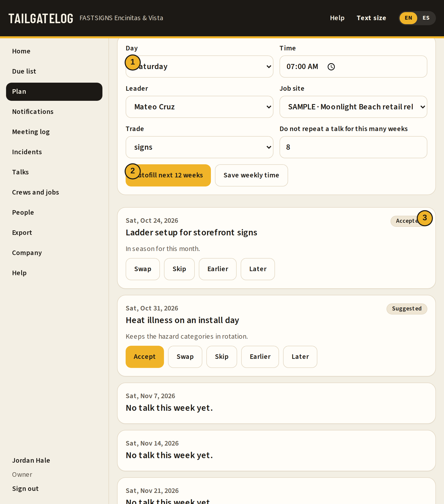The height and width of the screenshot is (504, 444).
Task: Open Notifications page
Action: point(54,112)
